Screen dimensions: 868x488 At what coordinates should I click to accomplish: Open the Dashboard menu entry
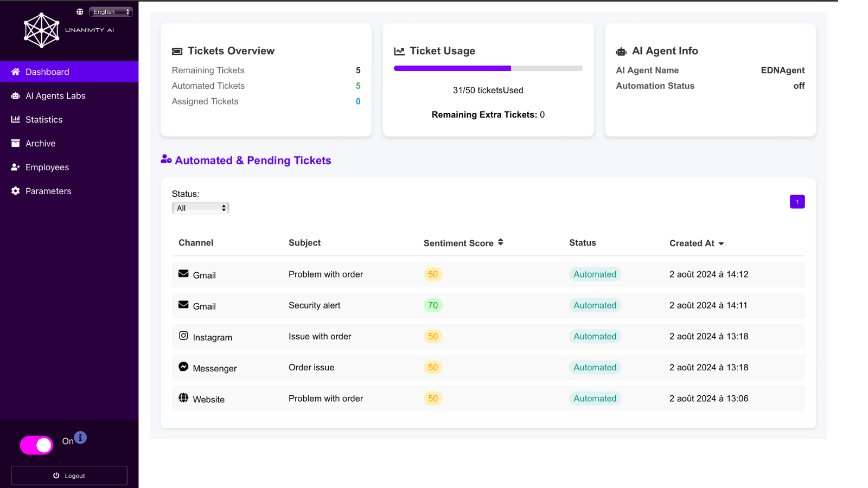[47, 72]
